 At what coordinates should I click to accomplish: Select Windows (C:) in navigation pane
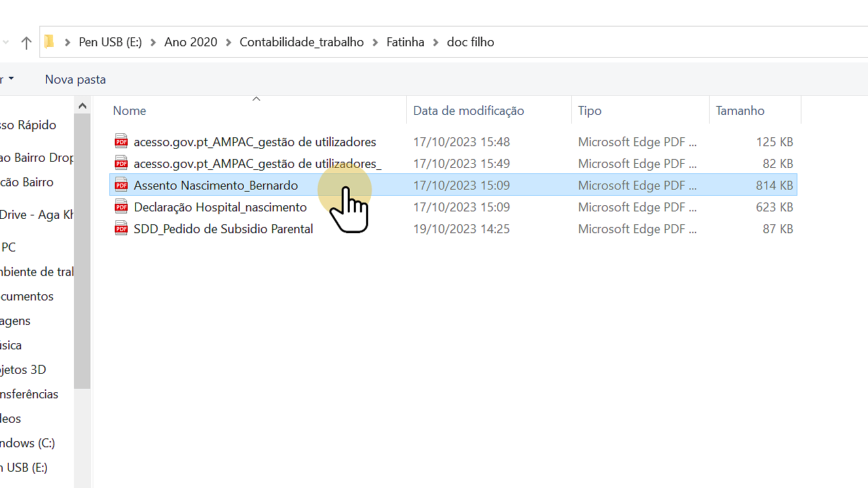tap(27, 443)
